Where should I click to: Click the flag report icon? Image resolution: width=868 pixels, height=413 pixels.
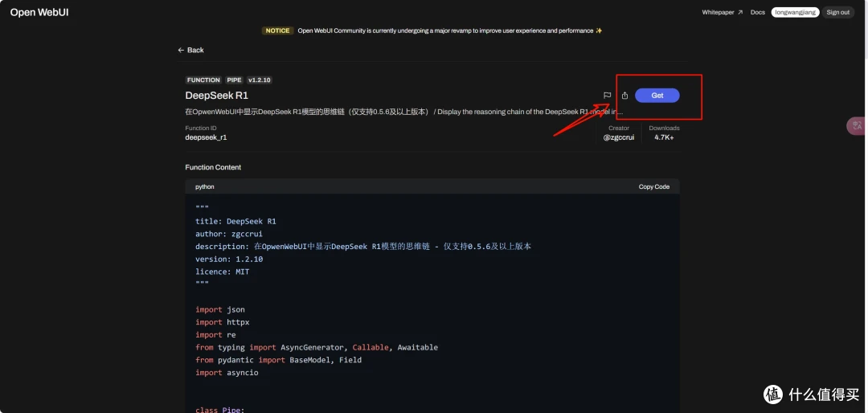[x=608, y=96]
